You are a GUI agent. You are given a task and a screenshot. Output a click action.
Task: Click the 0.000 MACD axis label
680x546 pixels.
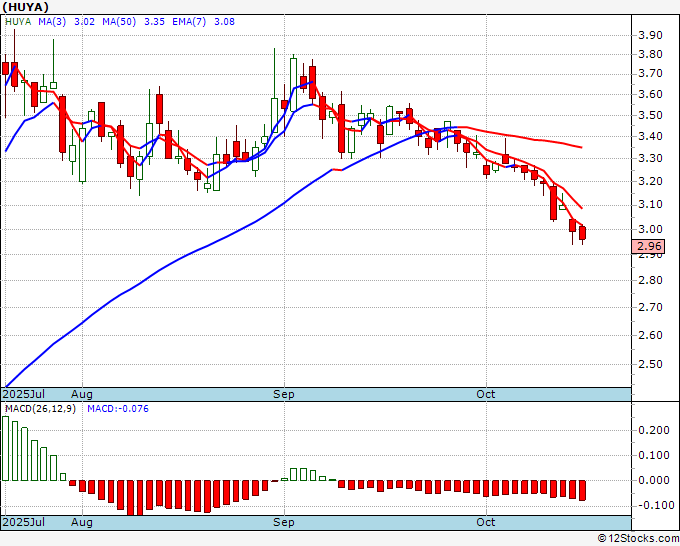(654, 480)
